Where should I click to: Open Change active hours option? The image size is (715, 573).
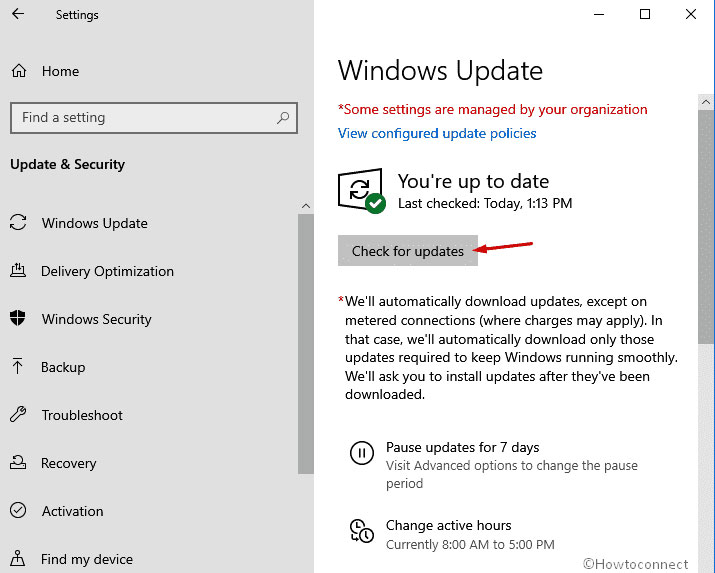[x=448, y=525]
